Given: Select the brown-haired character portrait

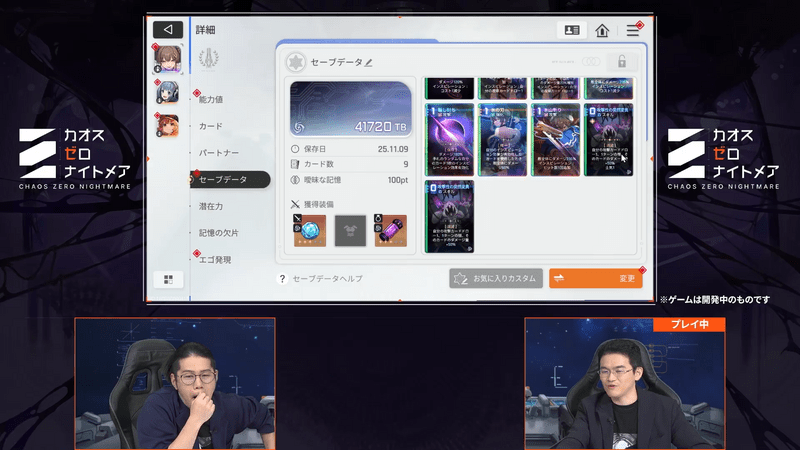Looking at the screenshot, I should tap(167, 59).
